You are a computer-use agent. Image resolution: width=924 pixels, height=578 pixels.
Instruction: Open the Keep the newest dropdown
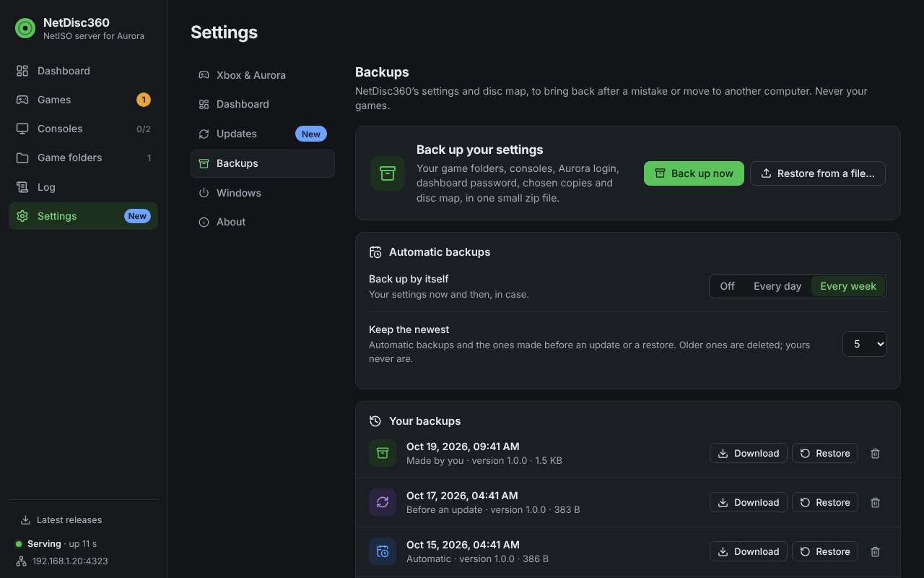pos(865,344)
